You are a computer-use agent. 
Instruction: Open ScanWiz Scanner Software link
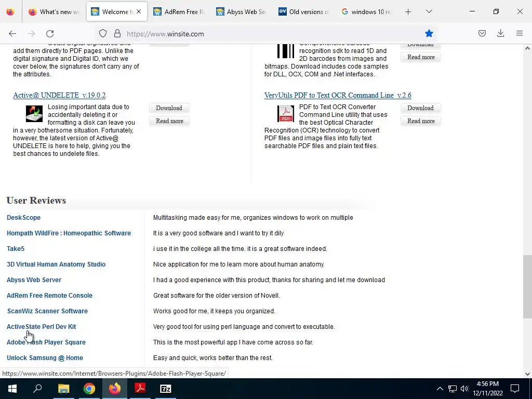[47, 311]
